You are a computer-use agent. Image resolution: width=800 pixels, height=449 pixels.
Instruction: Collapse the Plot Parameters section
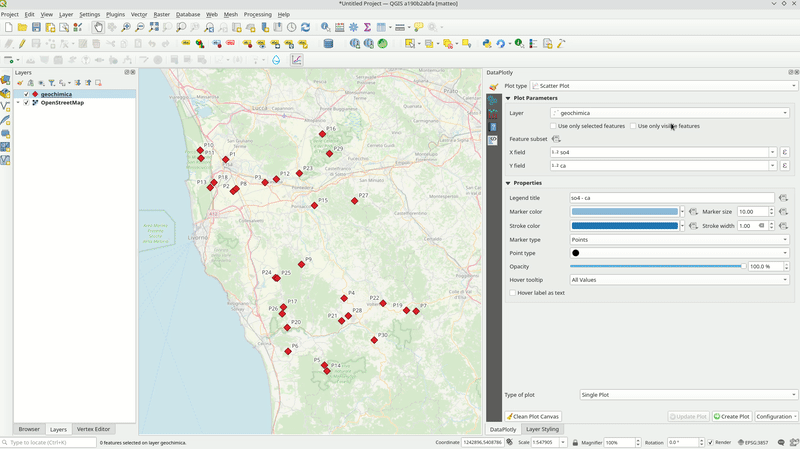pyautogui.click(x=508, y=99)
